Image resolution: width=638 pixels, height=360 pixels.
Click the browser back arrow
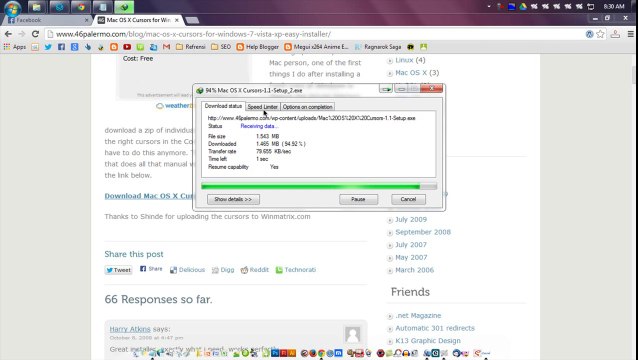tap(9, 34)
